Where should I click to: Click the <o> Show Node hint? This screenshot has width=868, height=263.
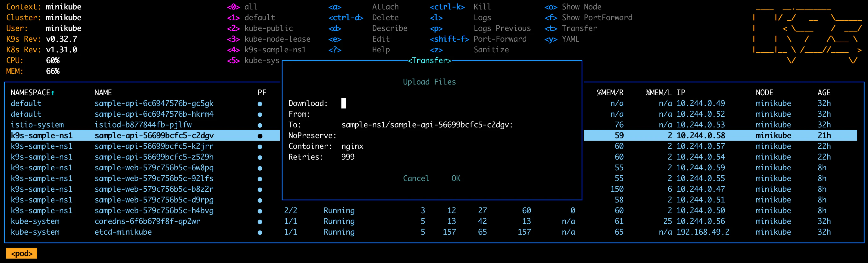(573, 7)
